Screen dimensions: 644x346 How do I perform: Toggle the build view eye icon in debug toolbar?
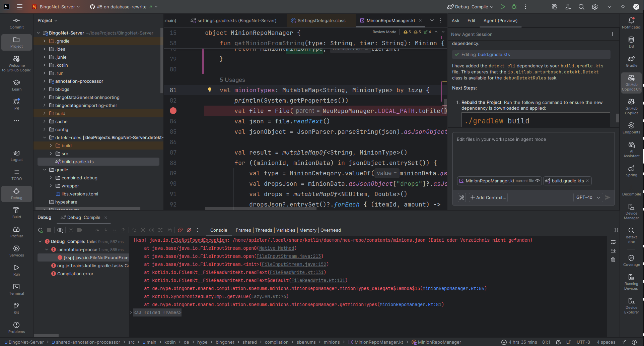60,230
